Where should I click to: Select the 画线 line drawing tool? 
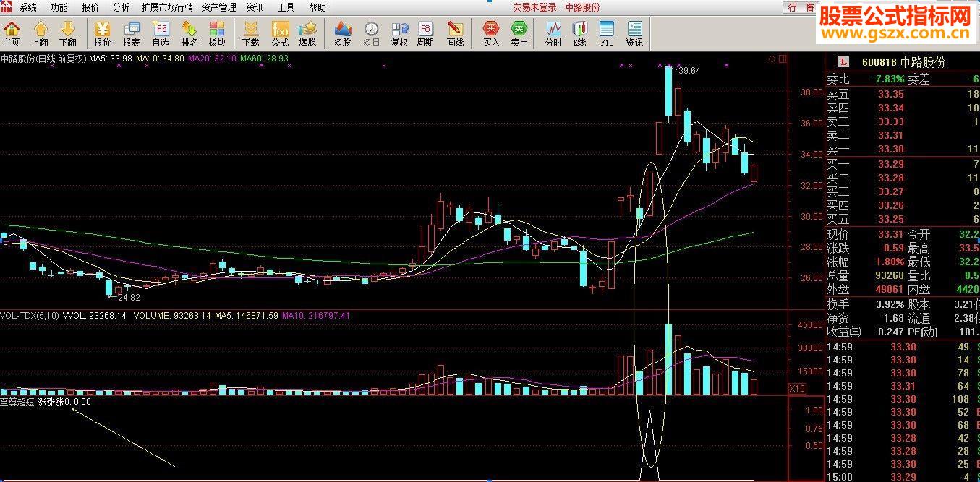coord(455,33)
